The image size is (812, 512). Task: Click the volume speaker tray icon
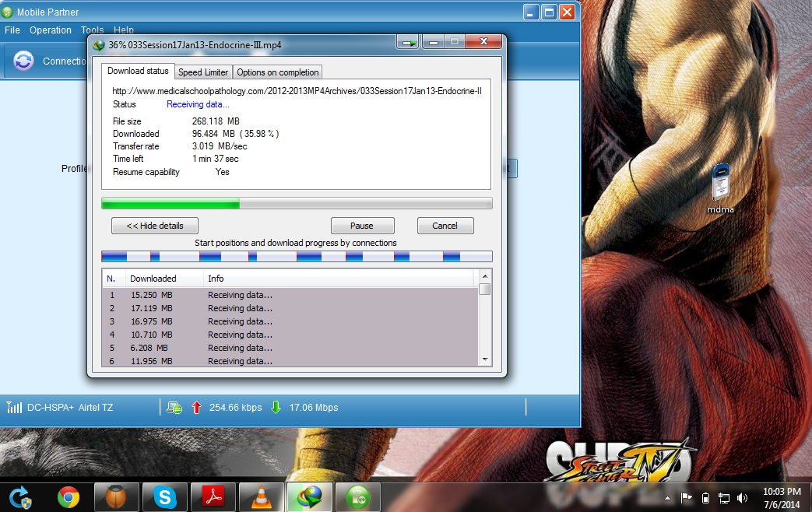(x=743, y=498)
